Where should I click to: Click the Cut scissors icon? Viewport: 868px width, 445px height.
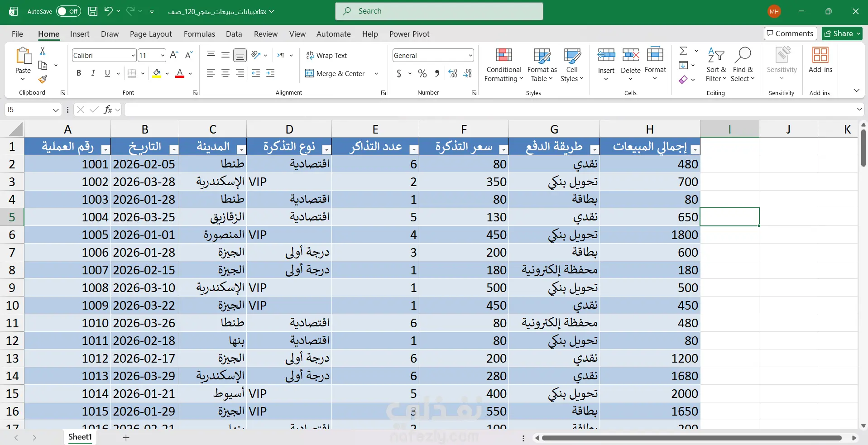pos(43,51)
